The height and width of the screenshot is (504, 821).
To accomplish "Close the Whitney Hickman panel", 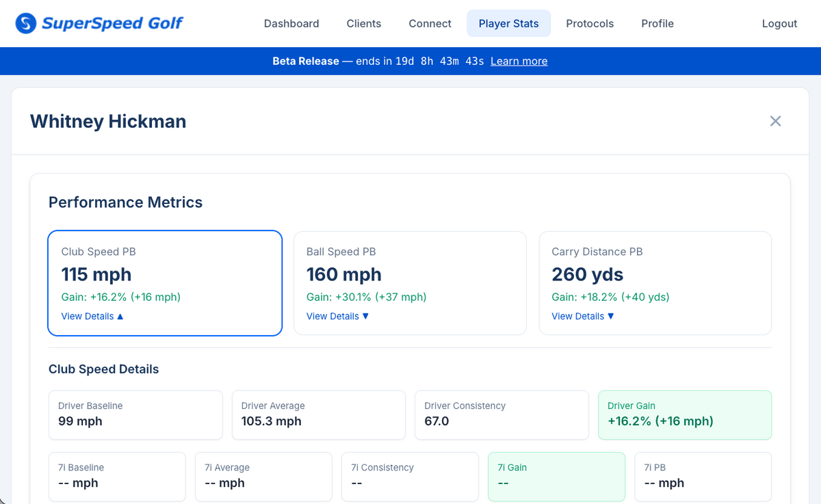I will click(775, 121).
